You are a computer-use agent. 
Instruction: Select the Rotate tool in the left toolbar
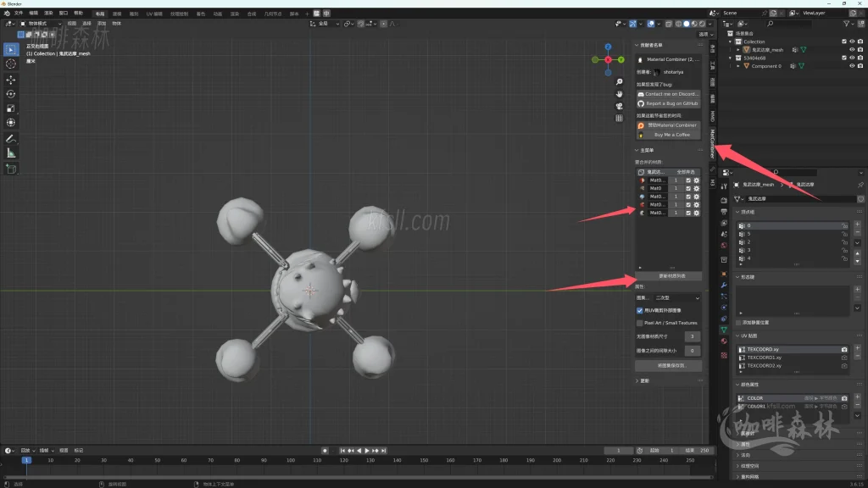[11, 94]
